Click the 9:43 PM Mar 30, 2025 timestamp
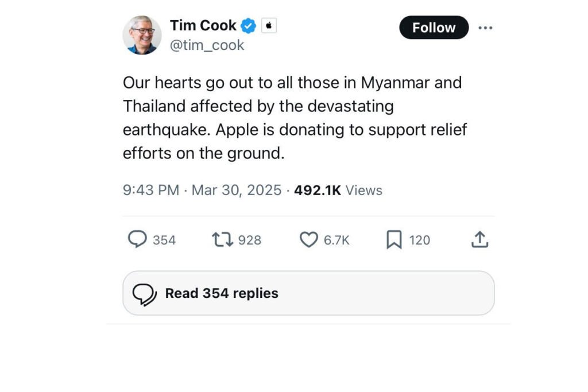Image resolution: width=588 pixels, height=392 pixels. pyautogui.click(x=202, y=191)
